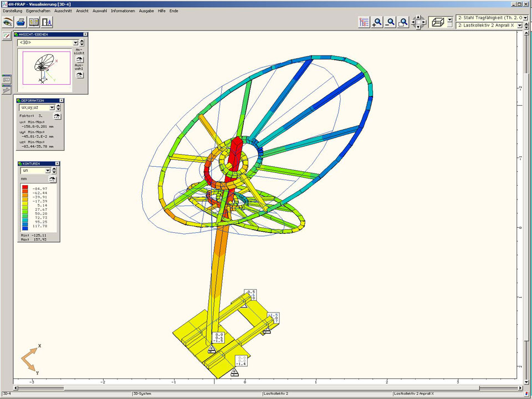
Task: Open the Stahl Tragfähigkeit dropdown
Action: 525,18
